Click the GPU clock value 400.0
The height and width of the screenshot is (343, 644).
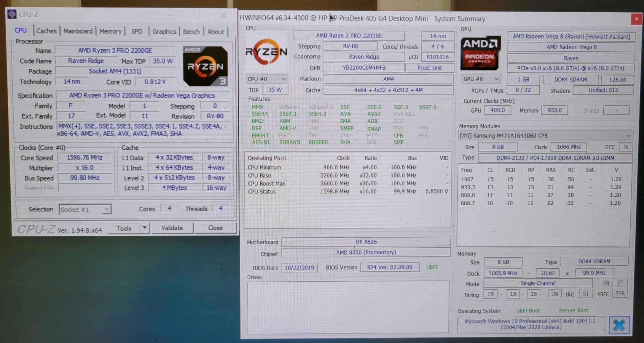click(x=498, y=110)
